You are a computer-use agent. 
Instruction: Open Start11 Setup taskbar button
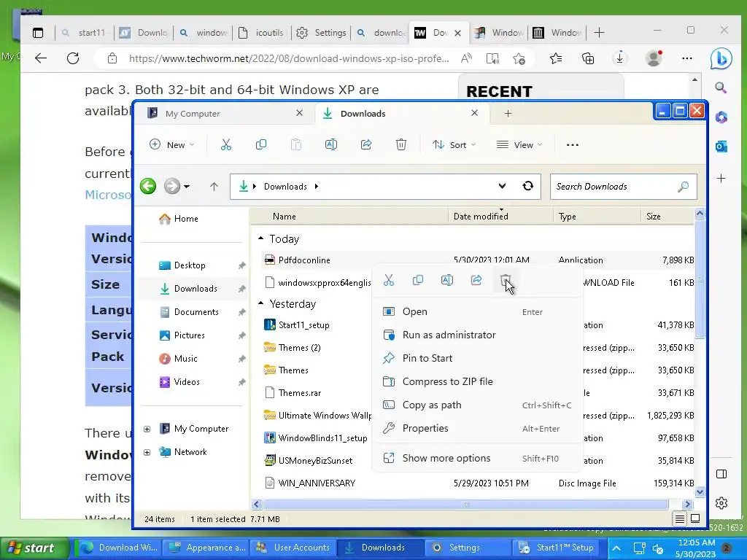tap(558, 548)
